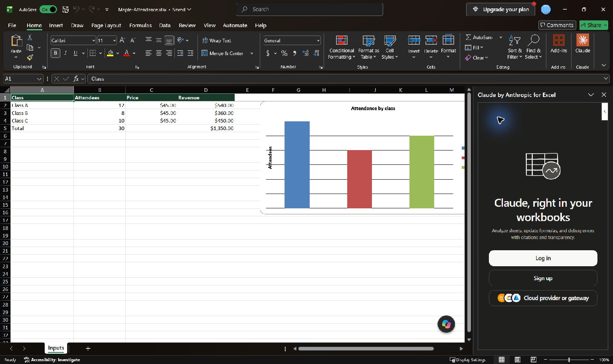
Task: Select the Inputs sheet tab
Action: pyautogui.click(x=56, y=348)
